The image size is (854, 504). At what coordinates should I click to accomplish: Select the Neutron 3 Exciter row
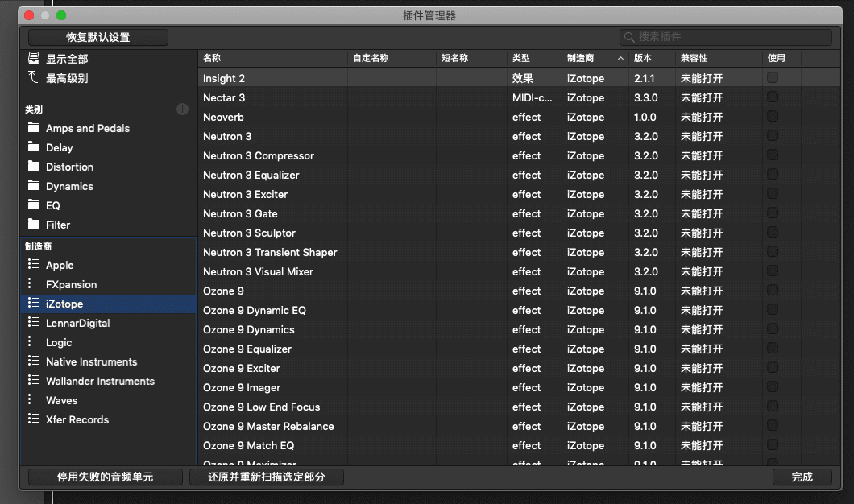point(519,194)
